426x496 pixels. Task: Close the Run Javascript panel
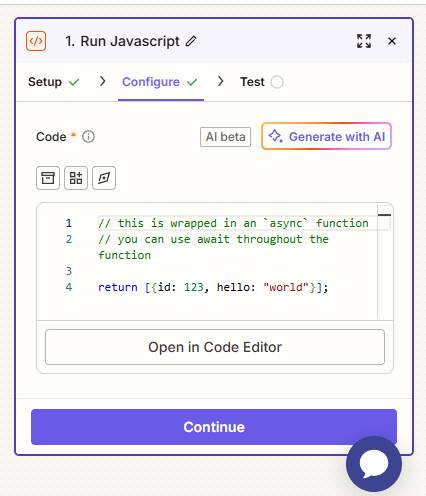point(392,41)
